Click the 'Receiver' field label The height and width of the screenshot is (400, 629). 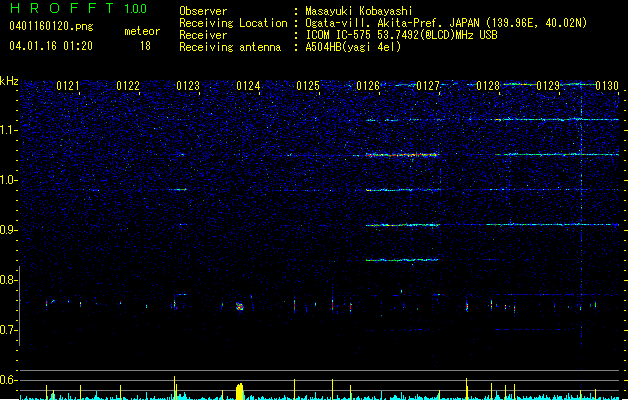(203, 35)
